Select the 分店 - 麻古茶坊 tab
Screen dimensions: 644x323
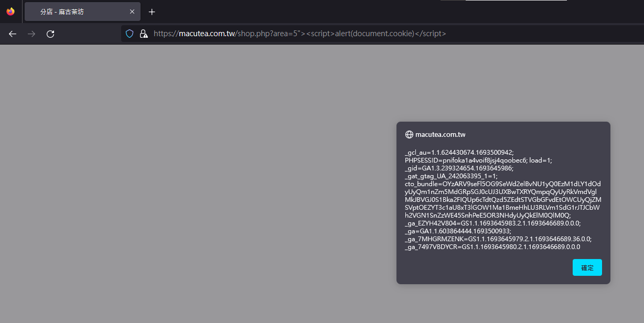tap(82, 12)
